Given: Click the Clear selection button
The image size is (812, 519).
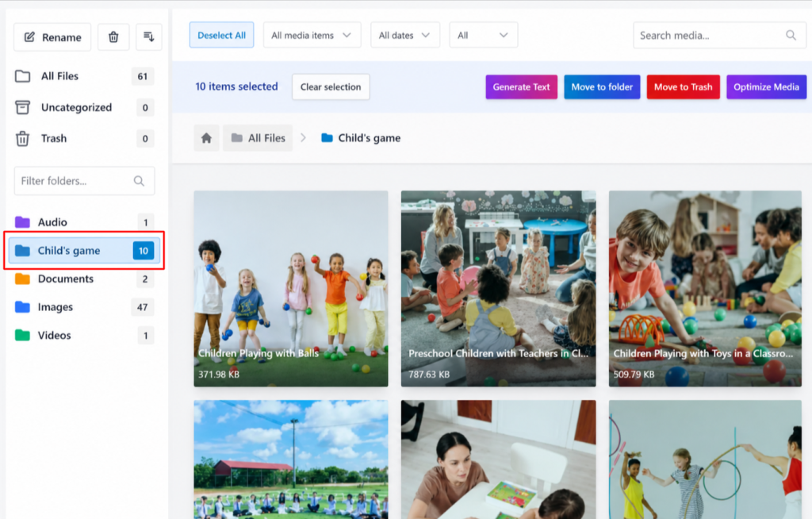Looking at the screenshot, I should point(331,87).
